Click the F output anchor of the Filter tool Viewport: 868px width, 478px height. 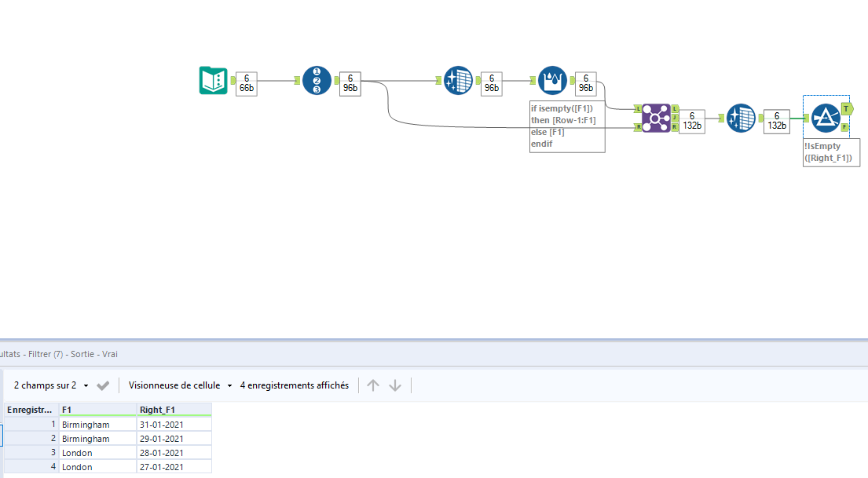pos(846,126)
